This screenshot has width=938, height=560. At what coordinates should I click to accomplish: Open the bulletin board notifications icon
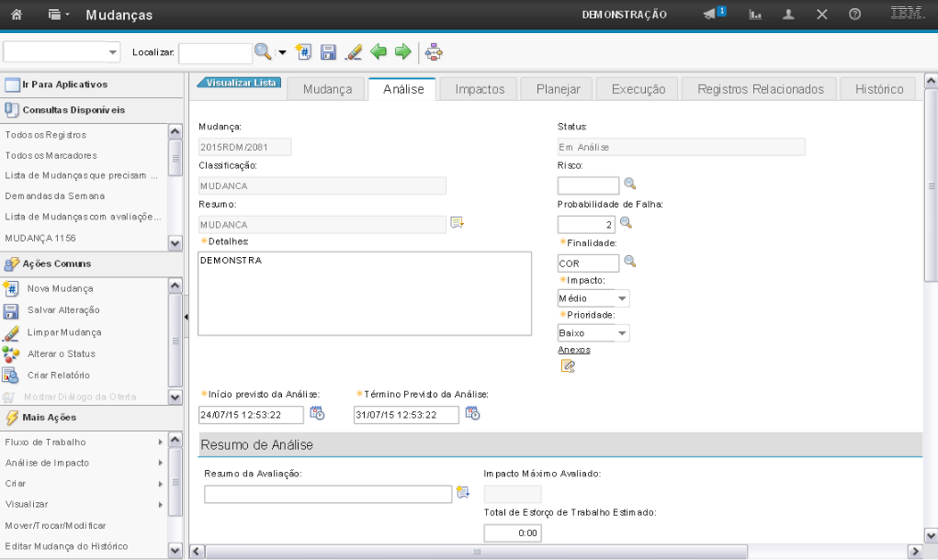pyautogui.click(x=714, y=15)
